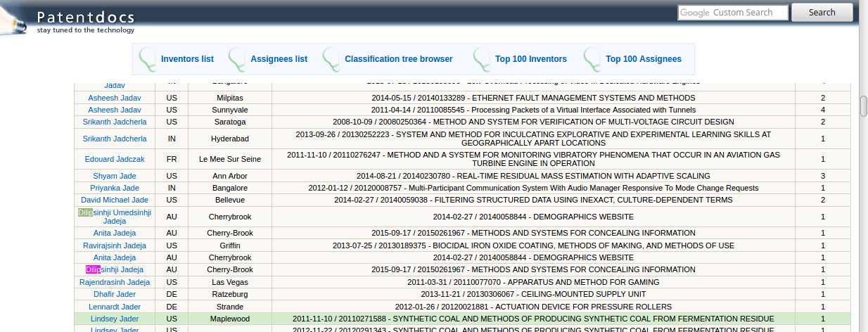Click city cell Ratzeburg
The height and width of the screenshot is (332, 868).
click(230, 294)
